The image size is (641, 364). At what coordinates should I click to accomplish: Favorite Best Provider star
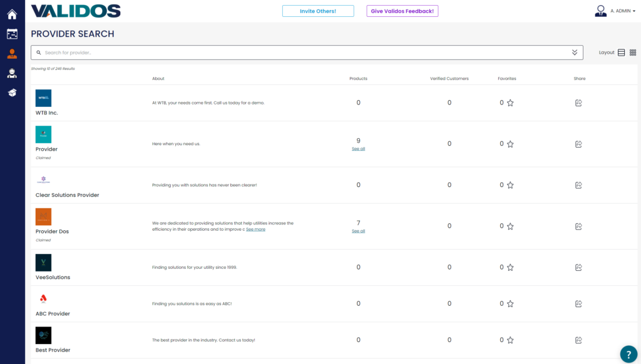pyautogui.click(x=510, y=340)
